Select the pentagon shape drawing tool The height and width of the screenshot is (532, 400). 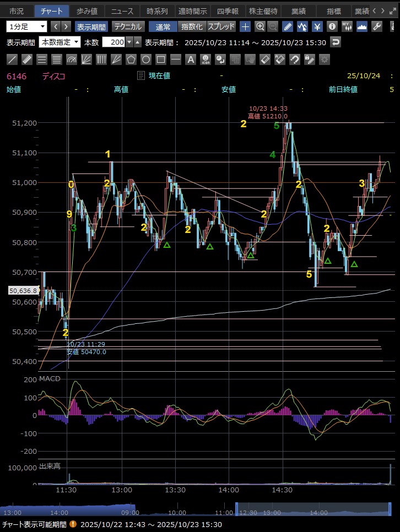[x=131, y=59]
